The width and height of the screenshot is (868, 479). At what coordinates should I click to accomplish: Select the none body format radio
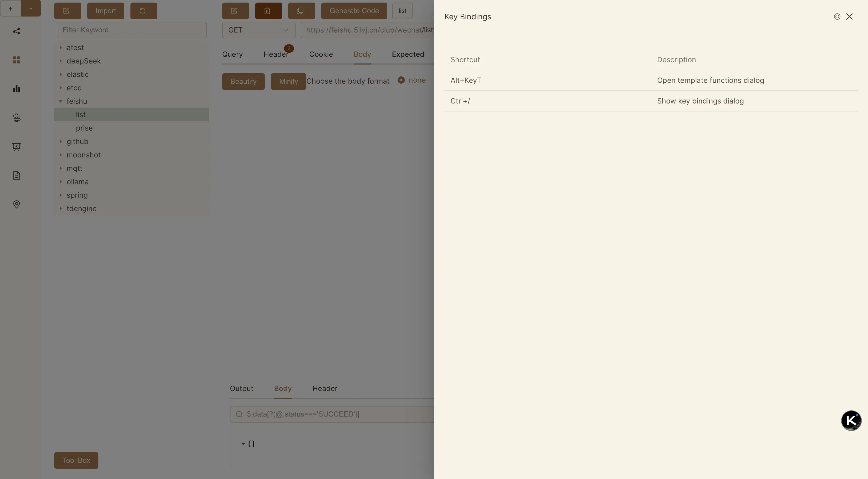click(401, 80)
